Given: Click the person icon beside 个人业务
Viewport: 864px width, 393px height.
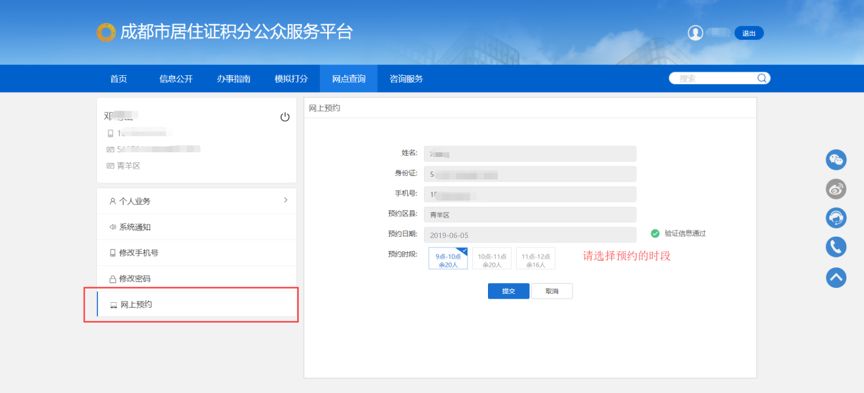Looking at the screenshot, I should (112, 201).
